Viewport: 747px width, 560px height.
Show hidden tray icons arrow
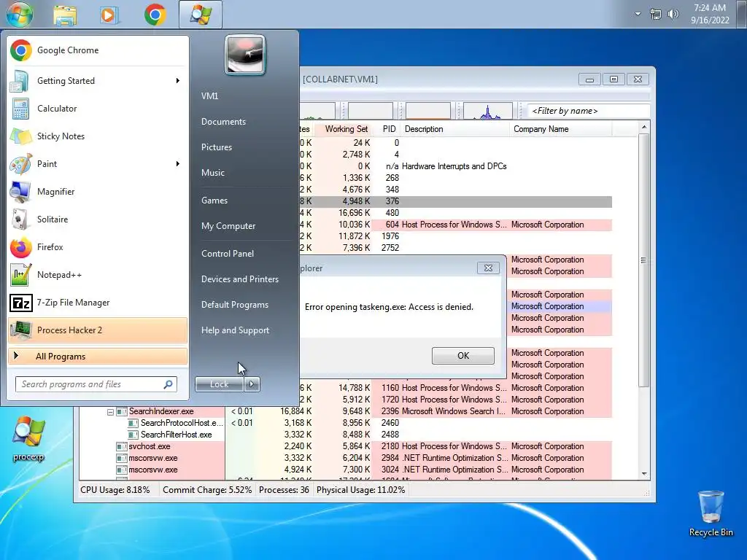click(638, 14)
